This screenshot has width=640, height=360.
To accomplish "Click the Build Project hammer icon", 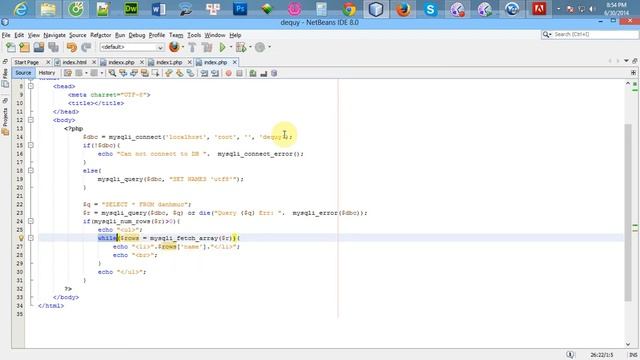I will coord(192,47).
